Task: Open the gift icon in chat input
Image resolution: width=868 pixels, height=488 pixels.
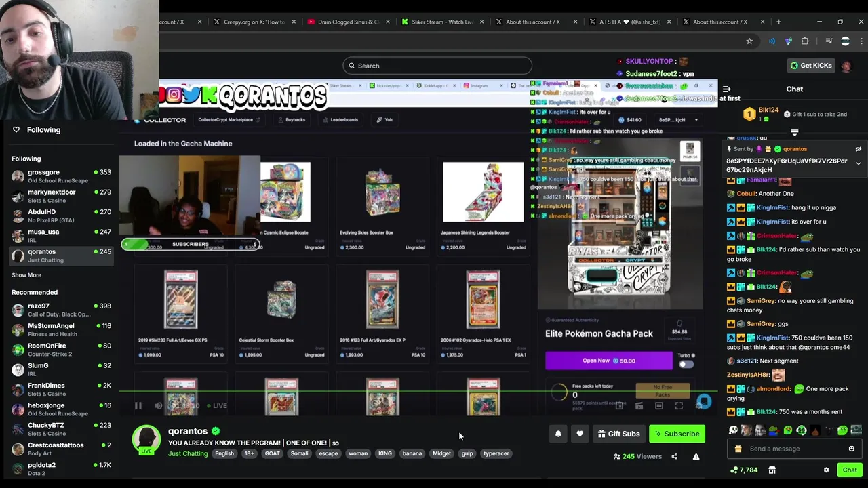Action: point(738,449)
